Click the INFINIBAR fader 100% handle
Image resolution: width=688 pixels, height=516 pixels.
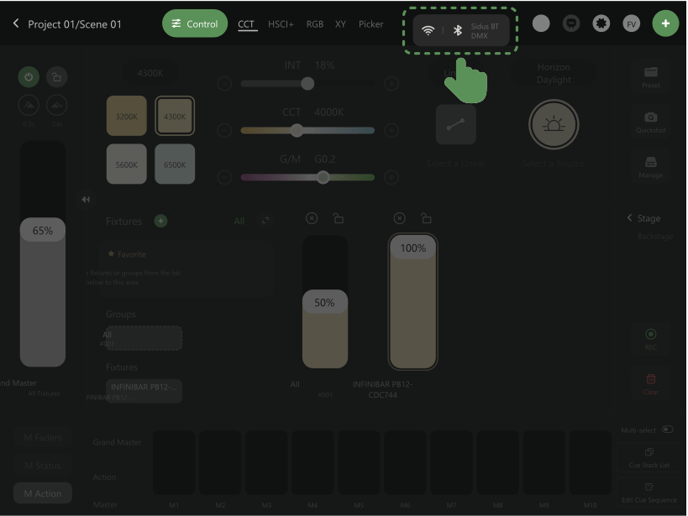point(413,247)
